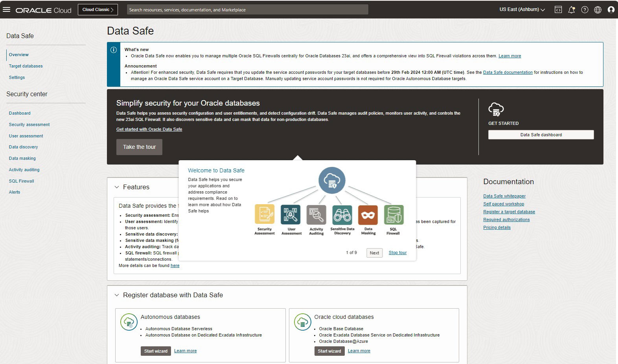Open Data discovery in the sidebar
Image resolution: width=618 pixels, height=364 pixels.
click(24, 147)
